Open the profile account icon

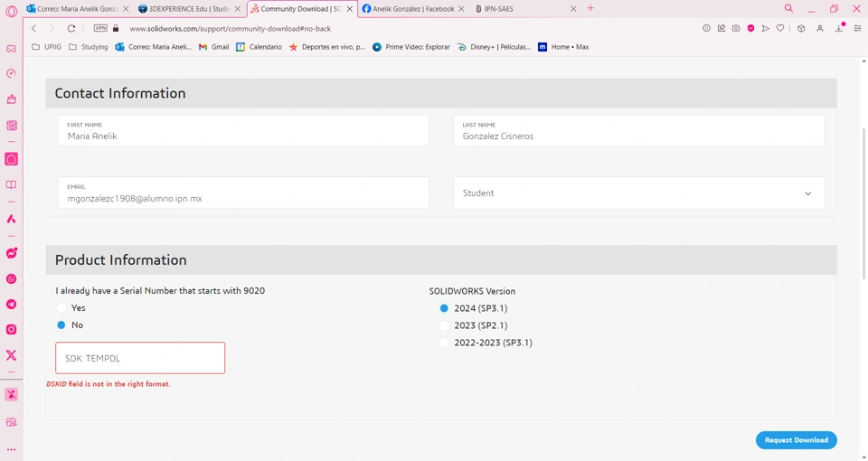coord(820,28)
